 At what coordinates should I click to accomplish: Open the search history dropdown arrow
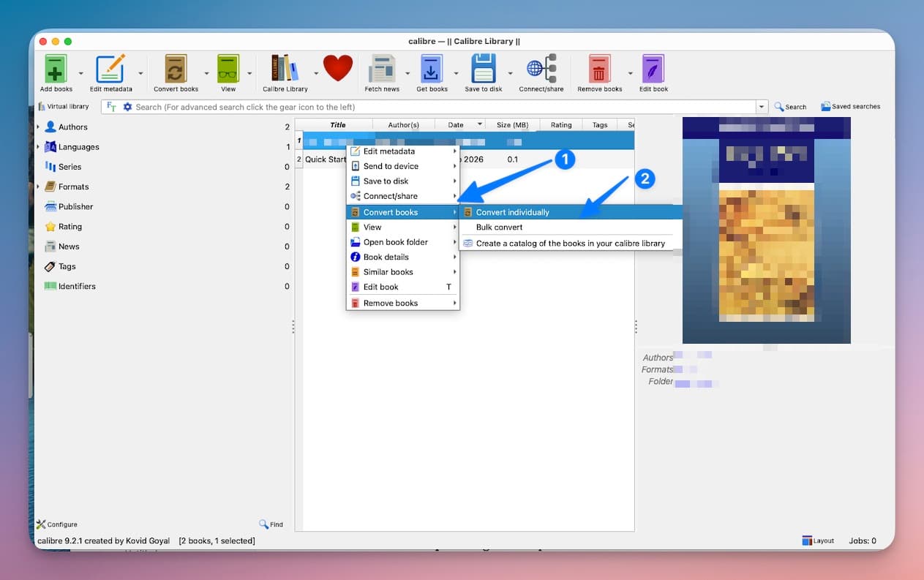(x=762, y=107)
